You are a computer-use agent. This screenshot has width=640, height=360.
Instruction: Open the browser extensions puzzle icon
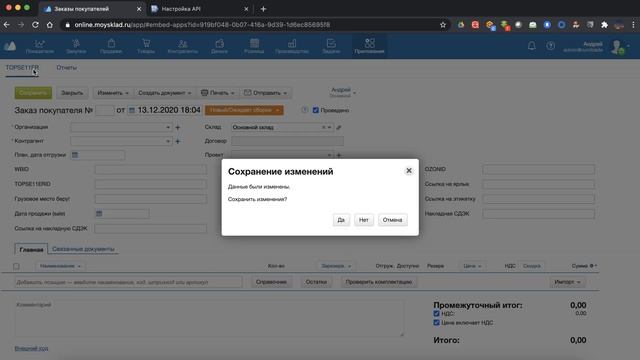pos(604,25)
